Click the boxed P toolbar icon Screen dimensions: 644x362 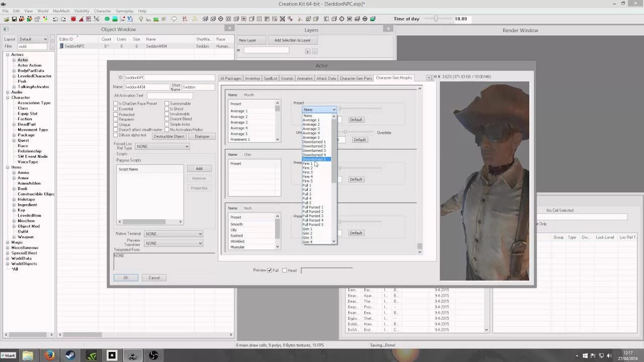[267, 19]
